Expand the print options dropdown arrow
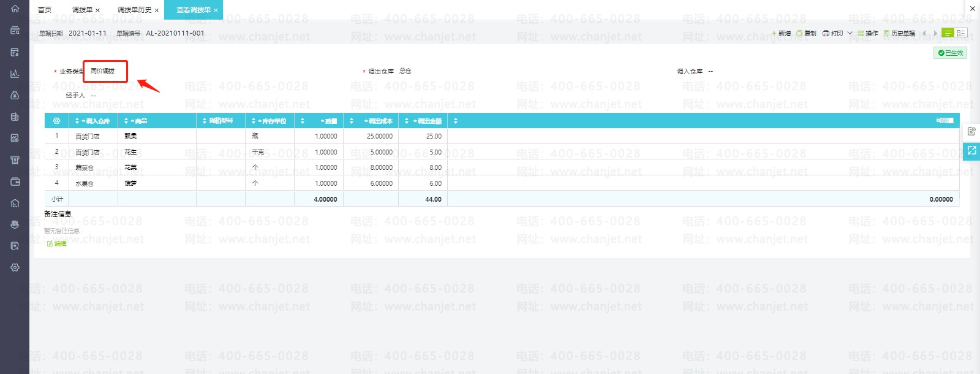Screen dimensions: 980x374 coord(850,33)
